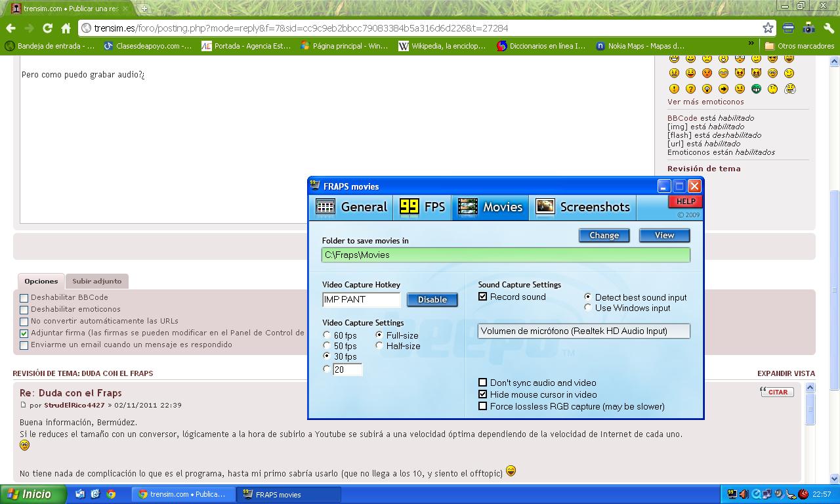Click the Video Capture Hotkey field
Image resolution: width=840 pixels, height=504 pixels.
click(x=361, y=300)
